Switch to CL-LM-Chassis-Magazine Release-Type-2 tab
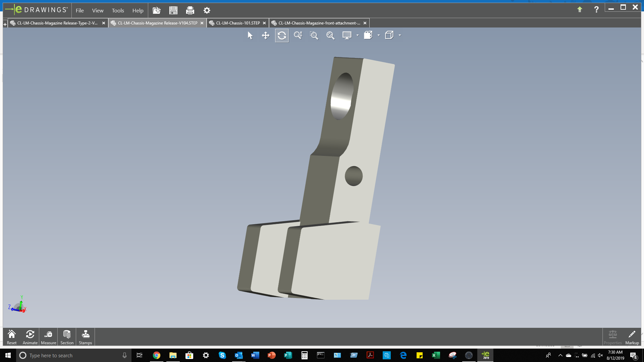Screen dimensions: 644x362 point(57,23)
